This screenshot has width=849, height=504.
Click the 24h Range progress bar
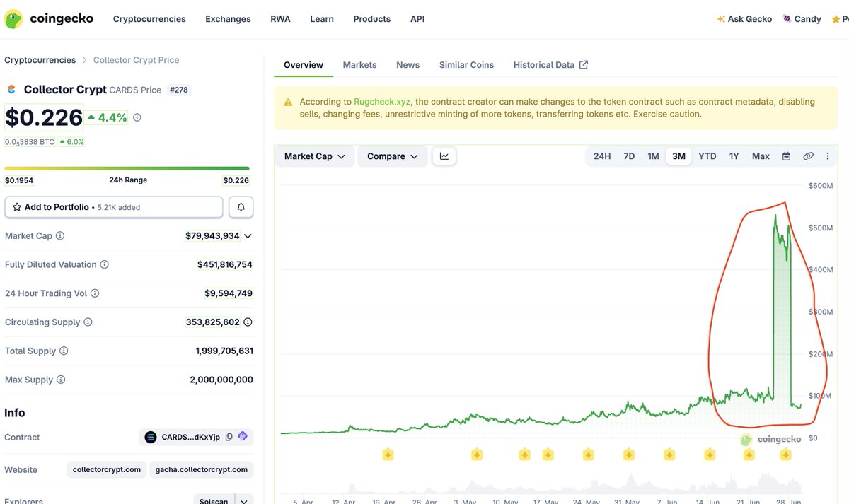click(x=127, y=168)
